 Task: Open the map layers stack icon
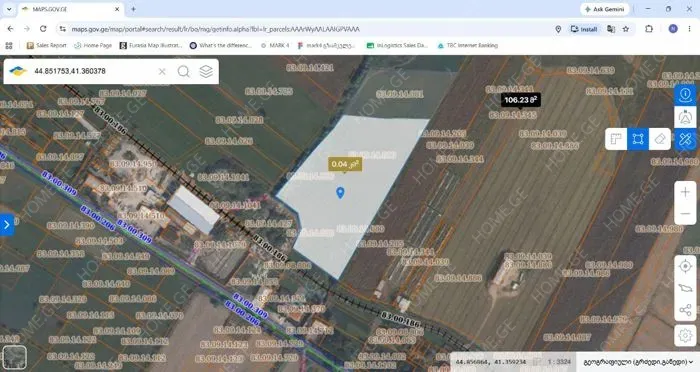coord(206,71)
